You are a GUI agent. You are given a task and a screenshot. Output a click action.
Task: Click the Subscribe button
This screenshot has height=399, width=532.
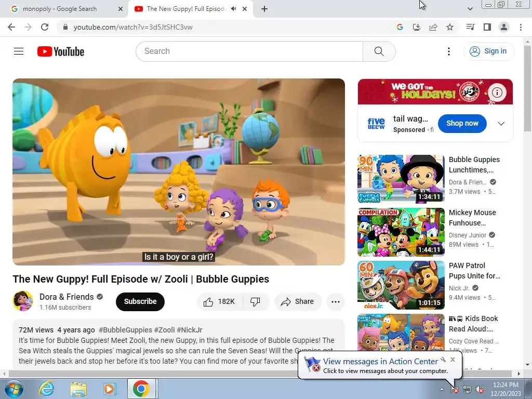(140, 302)
